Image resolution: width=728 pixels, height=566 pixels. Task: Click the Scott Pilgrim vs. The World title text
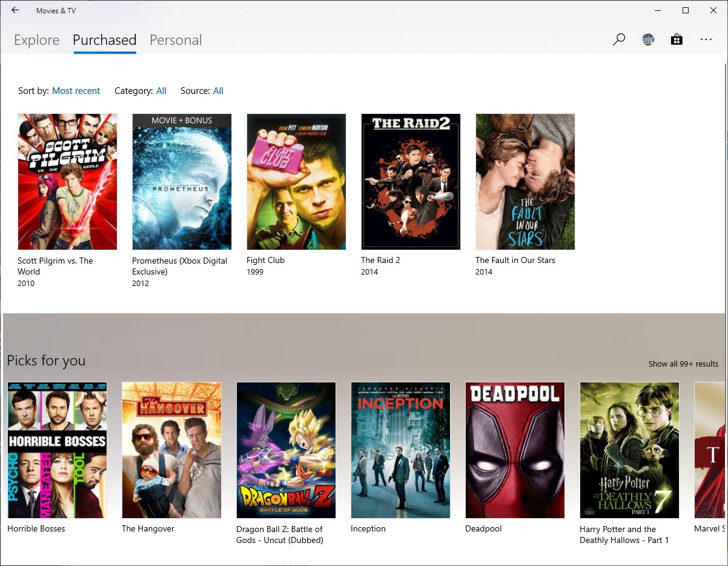pos(55,266)
